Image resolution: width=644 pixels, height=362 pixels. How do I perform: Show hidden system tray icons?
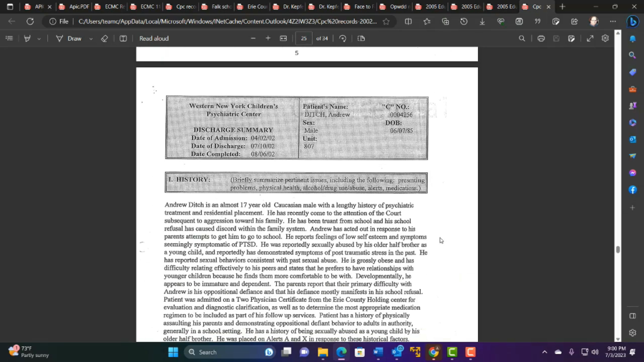pos(545,352)
